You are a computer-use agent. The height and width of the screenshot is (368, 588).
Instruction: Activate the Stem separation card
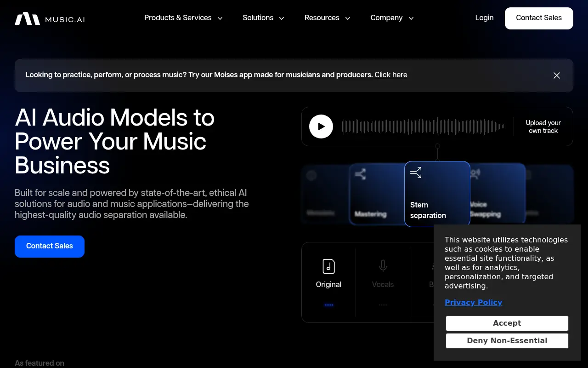437,194
